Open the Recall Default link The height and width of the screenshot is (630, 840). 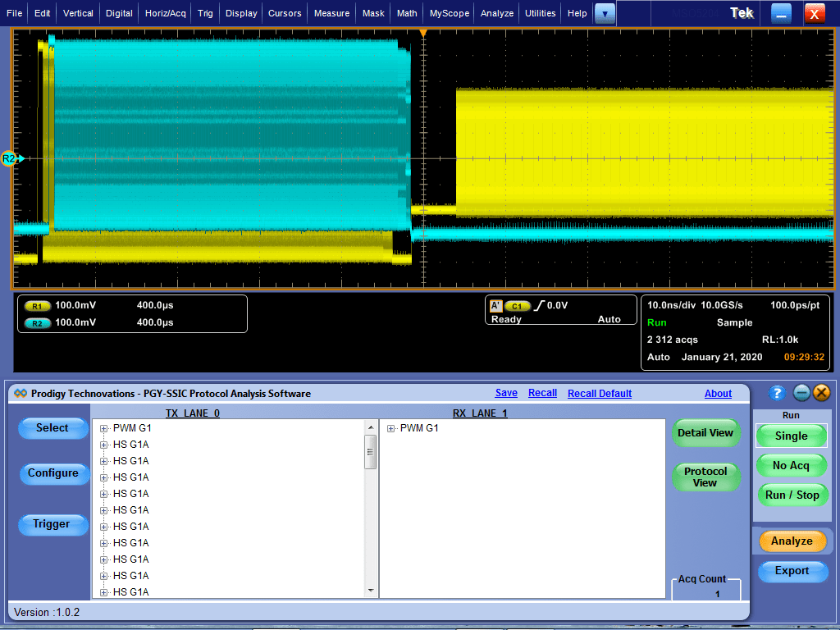pyautogui.click(x=599, y=393)
